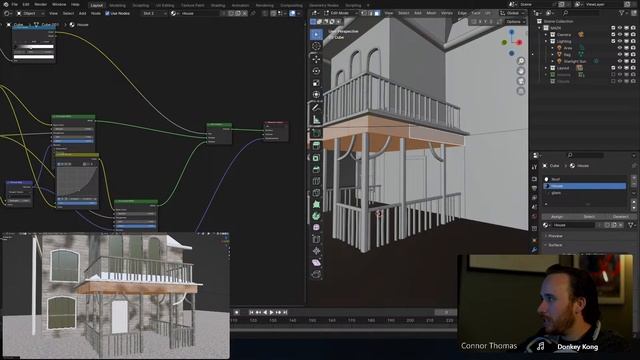Select the Extrude Region tool
The height and width of the screenshot is (360, 640).
coord(316,145)
